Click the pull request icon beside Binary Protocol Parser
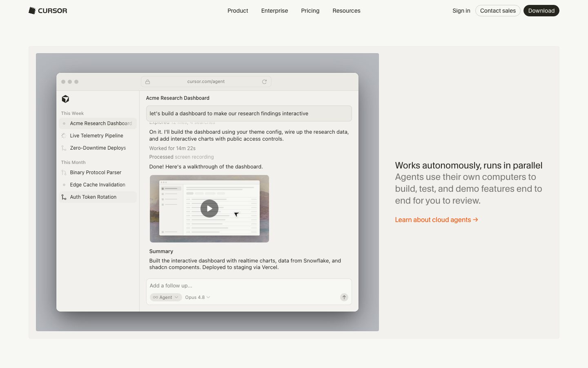Viewport: 588px width, 368px height. coord(64,173)
